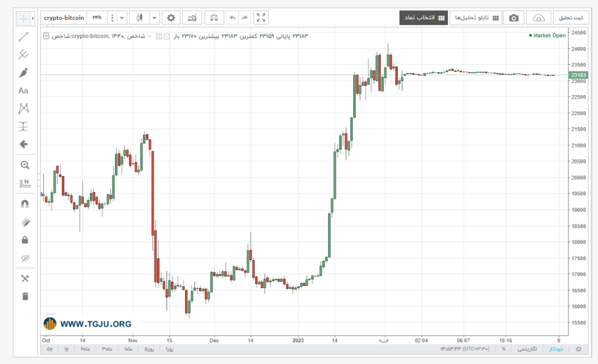Click the ثبت تحلیل button
The image size is (598, 364).
coord(571,18)
